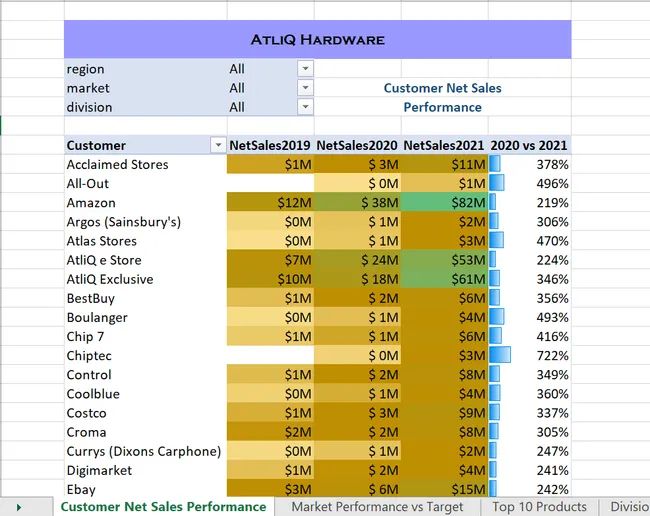
Task: Select the Acclaimed Stores customer cell
Action: [x=146, y=164]
